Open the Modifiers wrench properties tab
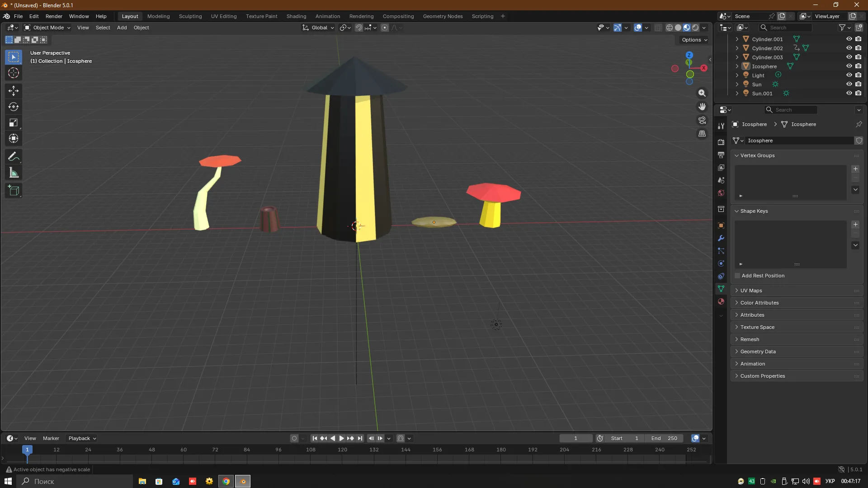This screenshot has width=868, height=488. pyautogui.click(x=721, y=238)
